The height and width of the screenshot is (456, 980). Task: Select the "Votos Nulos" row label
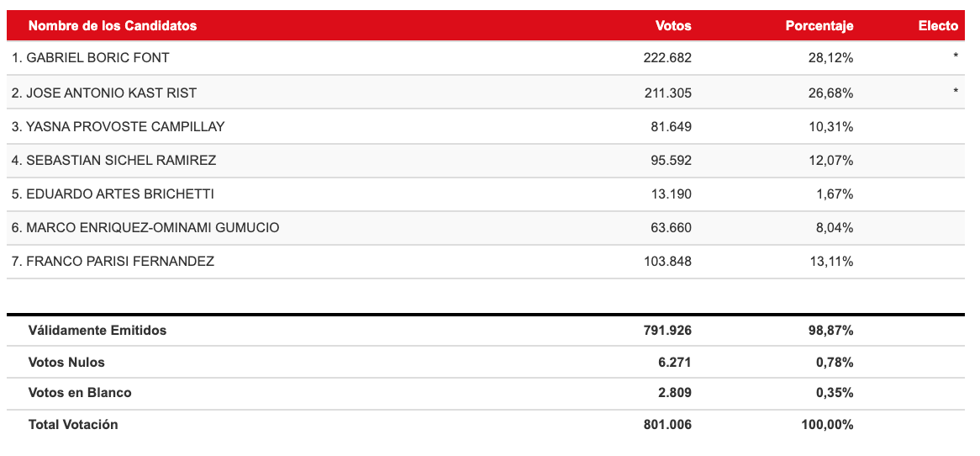click(66, 362)
